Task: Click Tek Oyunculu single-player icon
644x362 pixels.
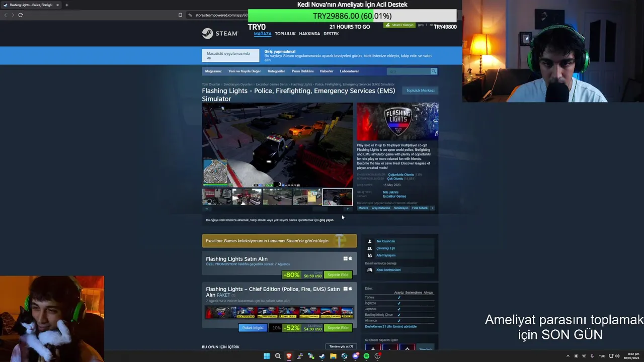Action: click(370, 241)
